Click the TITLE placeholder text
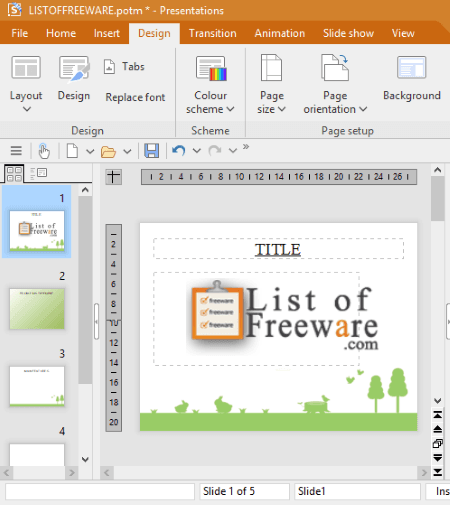Image resolution: width=450 pixels, height=505 pixels. coord(278,250)
